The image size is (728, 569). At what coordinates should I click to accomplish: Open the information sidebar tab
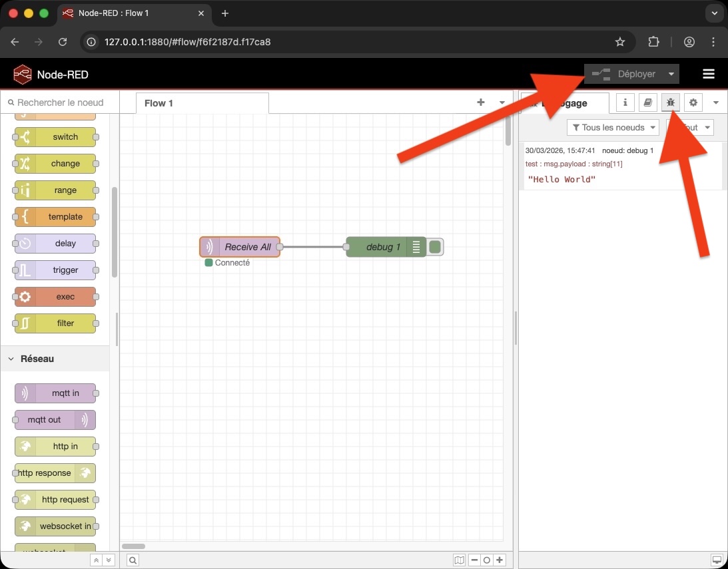click(x=624, y=102)
